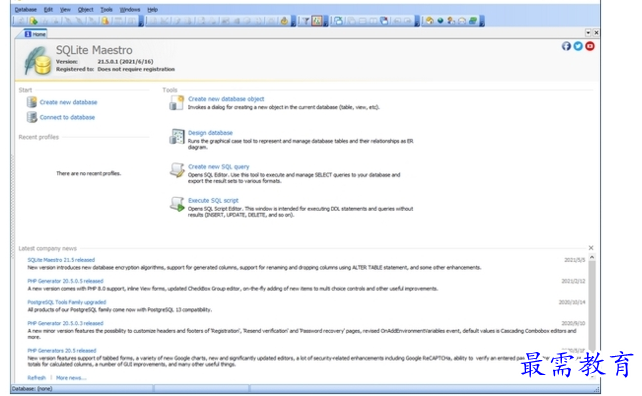642x396 pixels.
Task: Click the Create new SQL query icon
Action: click(x=177, y=170)
